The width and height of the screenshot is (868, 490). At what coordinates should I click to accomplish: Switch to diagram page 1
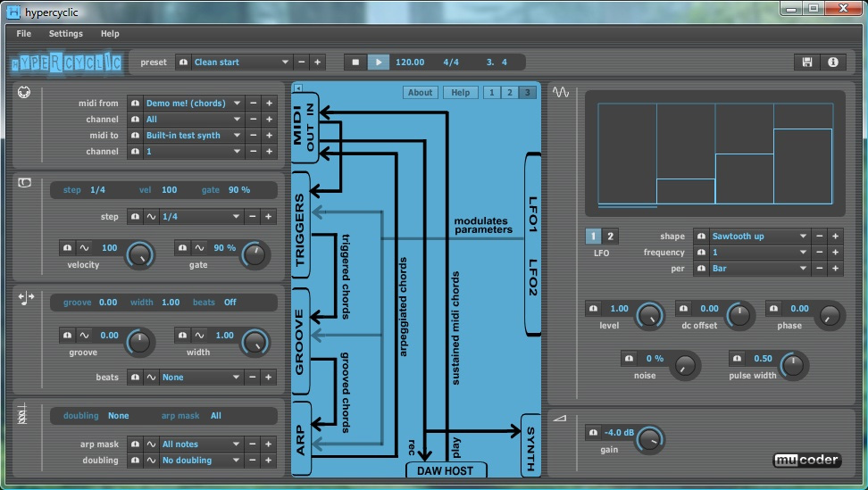491,92
